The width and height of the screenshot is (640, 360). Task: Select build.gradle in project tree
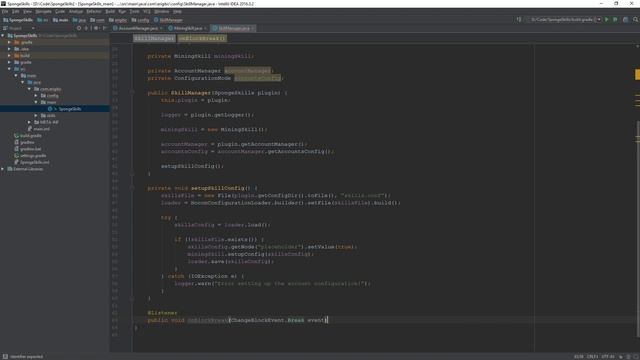point(28,136)
